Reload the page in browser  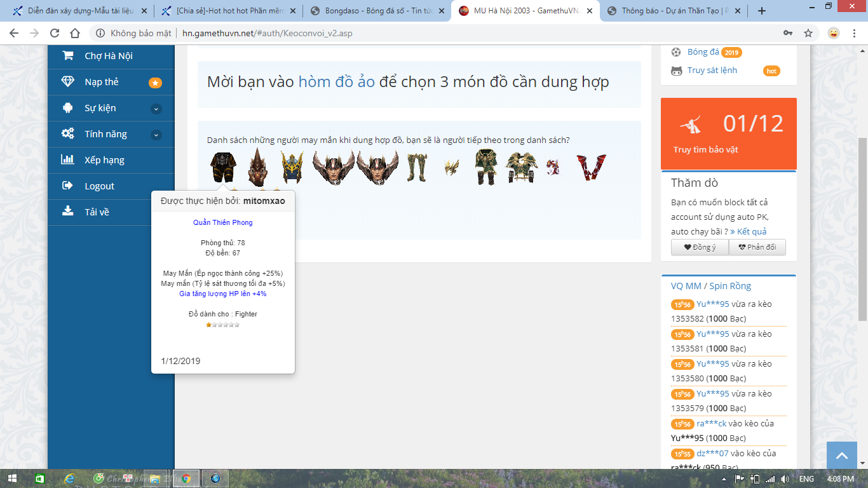55,33
